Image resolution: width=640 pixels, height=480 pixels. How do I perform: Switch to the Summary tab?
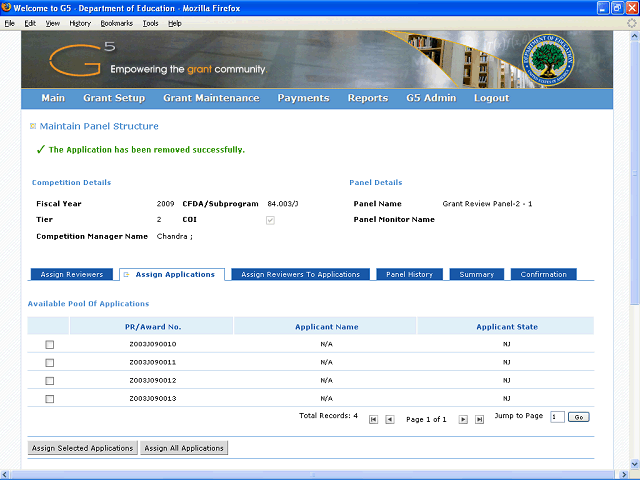click(x=477, y=274)
